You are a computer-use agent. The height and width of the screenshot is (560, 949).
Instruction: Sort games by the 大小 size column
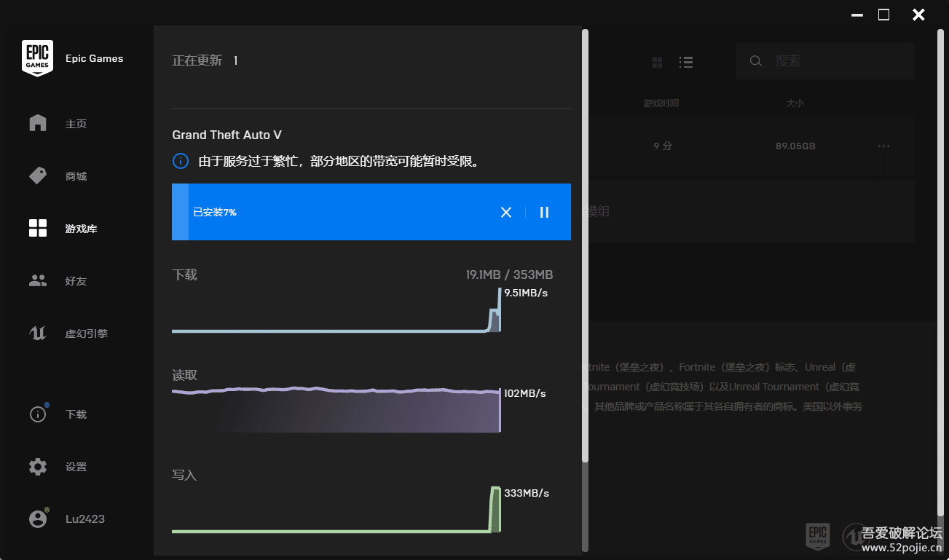pyautogui.click(x=795, y=103)
